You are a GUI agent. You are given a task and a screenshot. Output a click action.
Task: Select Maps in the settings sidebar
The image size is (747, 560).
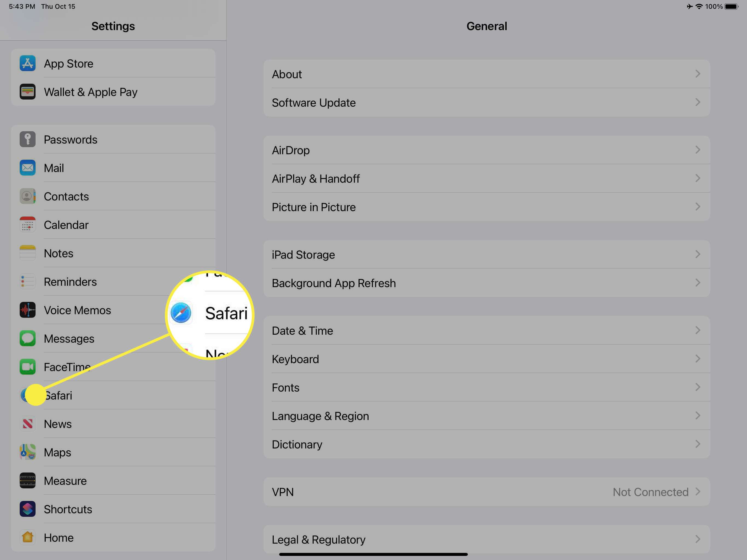tap(113, 452)
